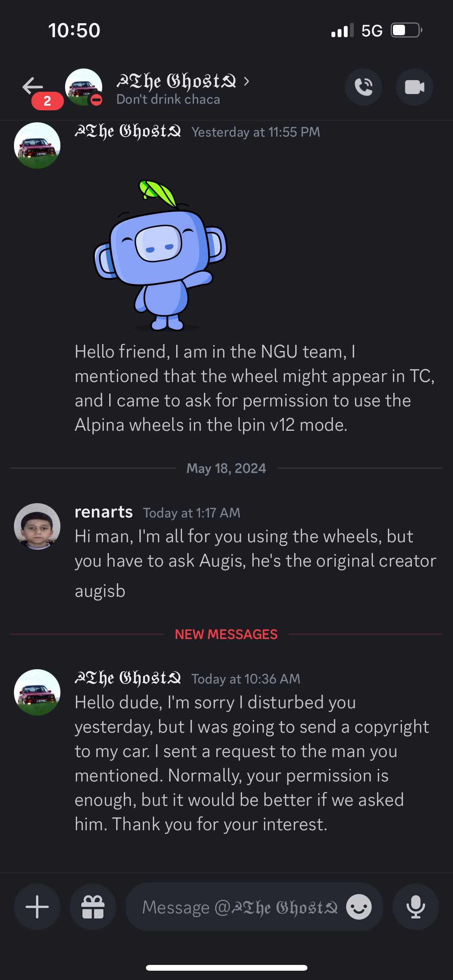Open the plus attachment menu
453x980 pixels.
37,907
